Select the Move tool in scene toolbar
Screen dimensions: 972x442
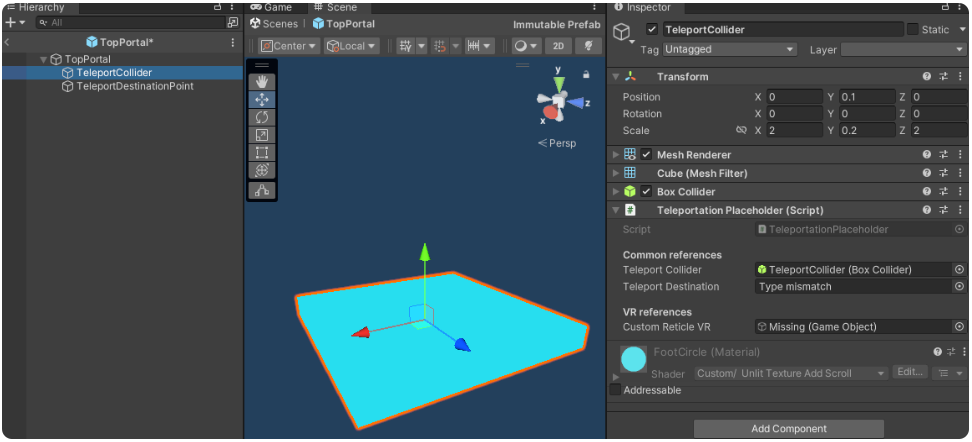[x=262, y=100]
